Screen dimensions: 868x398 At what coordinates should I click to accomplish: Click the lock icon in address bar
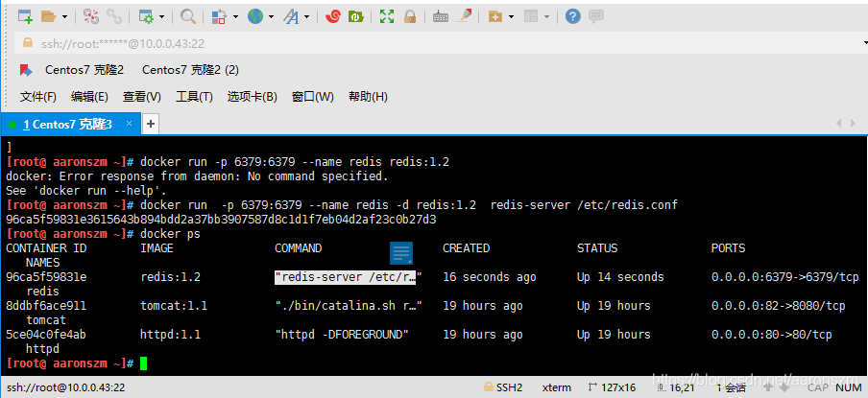coord(27,42)
